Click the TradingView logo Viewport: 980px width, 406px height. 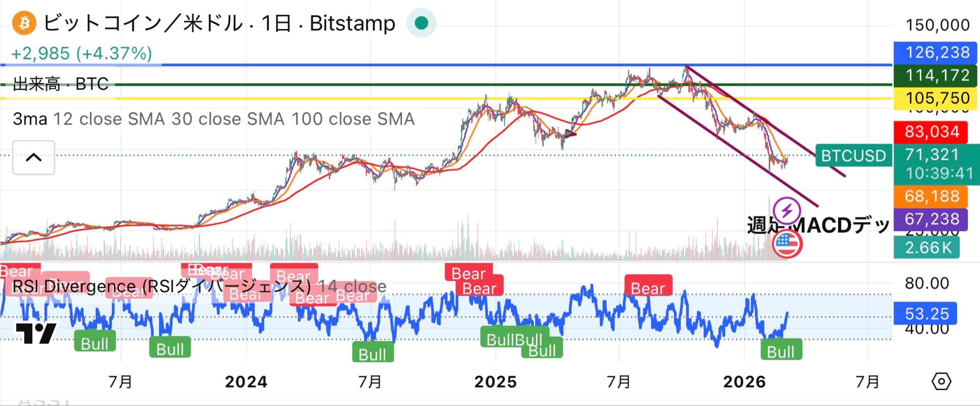[x=36, y=333]
